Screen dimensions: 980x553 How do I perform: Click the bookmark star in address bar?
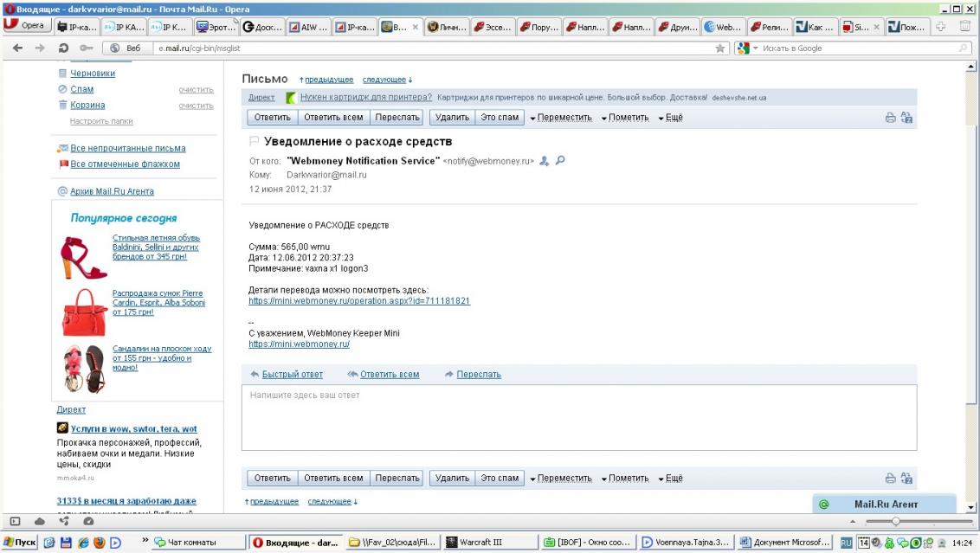click(720, 48)
